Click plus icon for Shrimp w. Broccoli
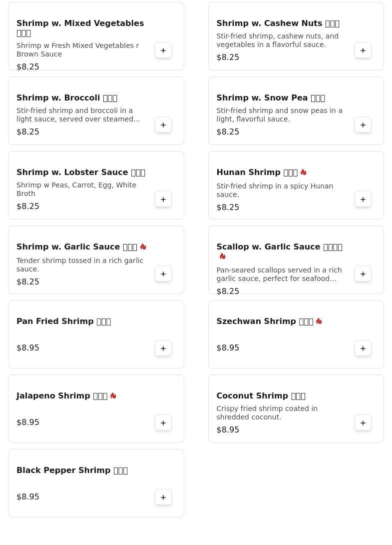This screenshot has width=392, height=545. click(x=163, y=125)
